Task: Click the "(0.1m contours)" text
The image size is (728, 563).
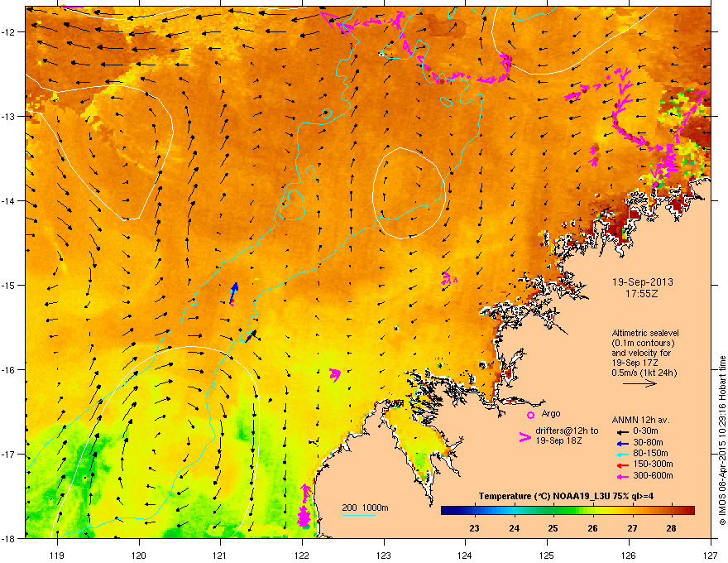Action: click(643, 344)
